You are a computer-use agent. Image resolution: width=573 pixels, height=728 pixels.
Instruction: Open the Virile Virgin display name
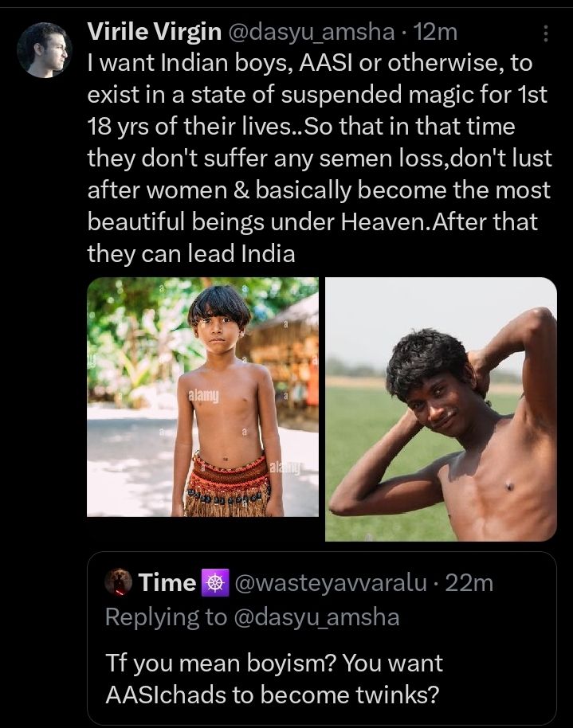click(155, 33)
